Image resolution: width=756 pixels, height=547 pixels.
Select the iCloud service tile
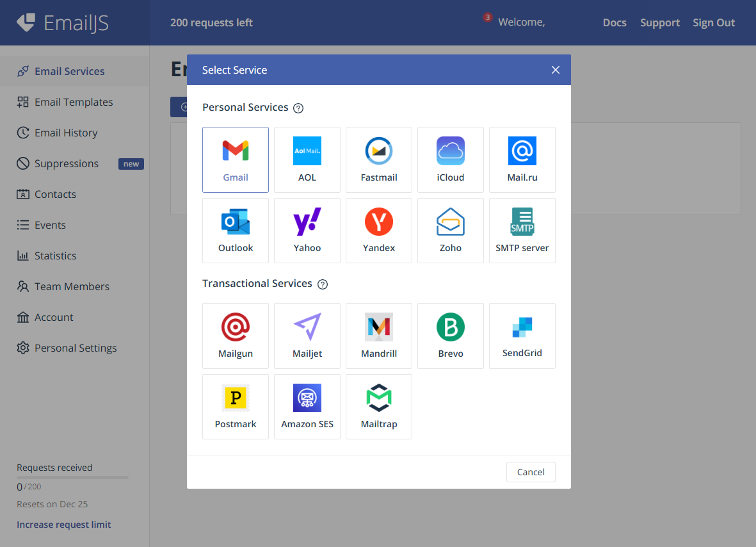450,159
